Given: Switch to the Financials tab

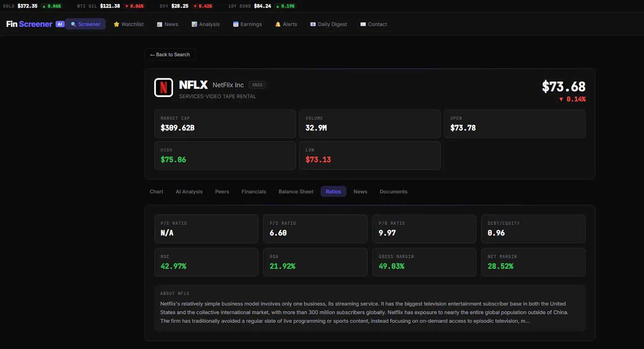Looking at the screenshot, I should click(254, 192).
